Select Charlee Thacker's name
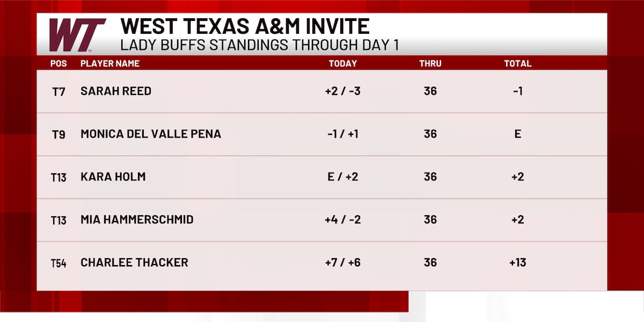644x322 pixels. (x=134, y=263)
